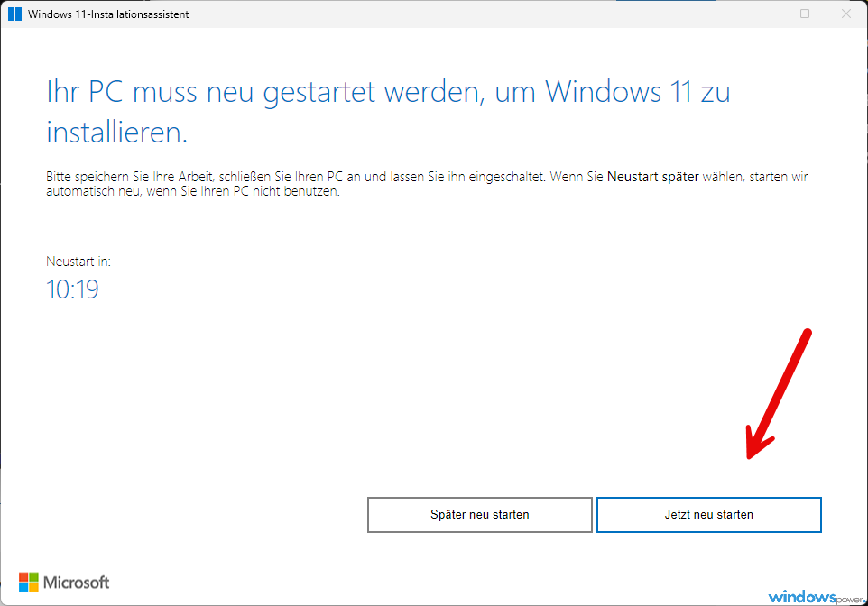The image size is (868, 606).
Task: Click the bold 'Neustart später' text
Action: coord(653,177)
